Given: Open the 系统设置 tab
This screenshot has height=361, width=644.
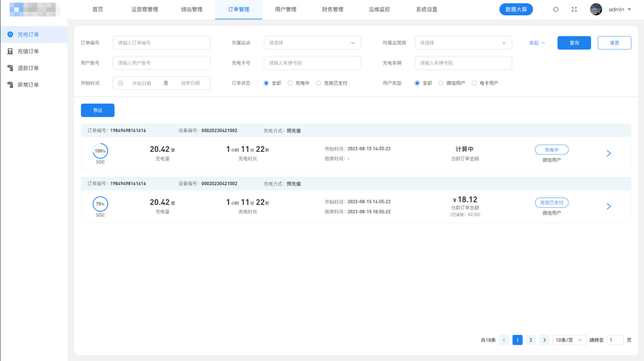Looking at the screenshot, I should pos(427,9).
